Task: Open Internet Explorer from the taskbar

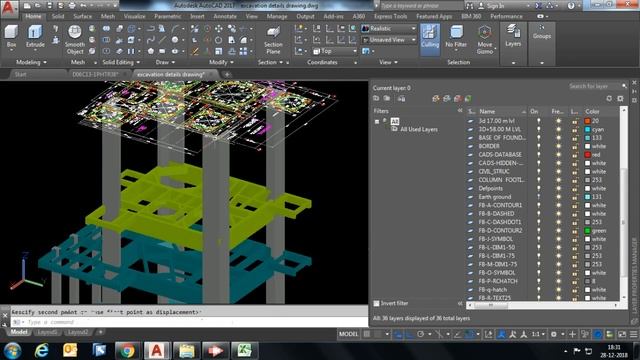Action: click(41, 351)
